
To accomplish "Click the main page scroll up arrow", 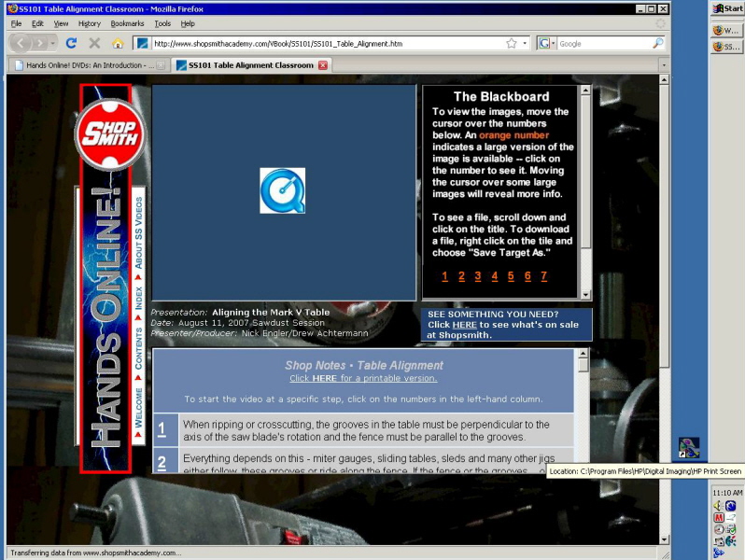I will (664, 79).
